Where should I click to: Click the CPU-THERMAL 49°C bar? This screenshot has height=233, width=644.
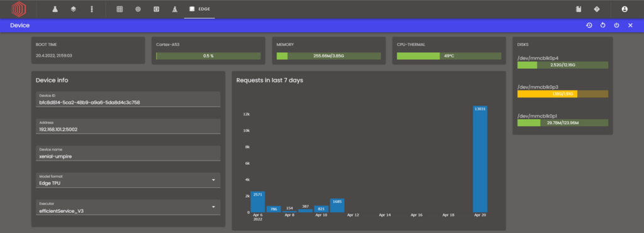(x=449, y=56)
